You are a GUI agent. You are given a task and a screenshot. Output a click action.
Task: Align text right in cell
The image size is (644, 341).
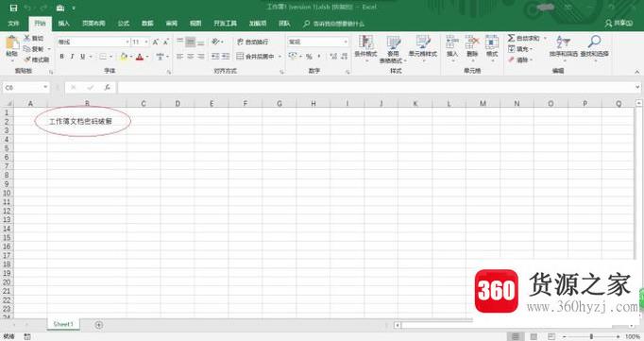201,57
